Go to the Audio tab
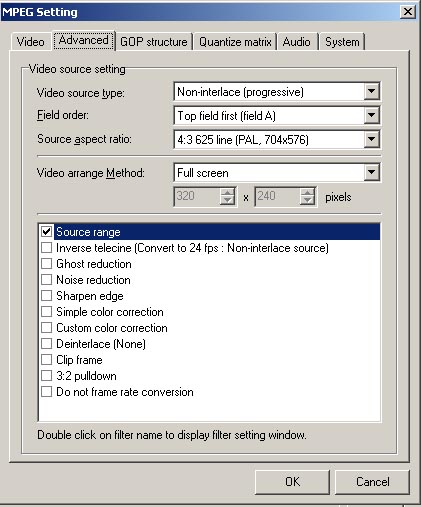 [296, 42]
